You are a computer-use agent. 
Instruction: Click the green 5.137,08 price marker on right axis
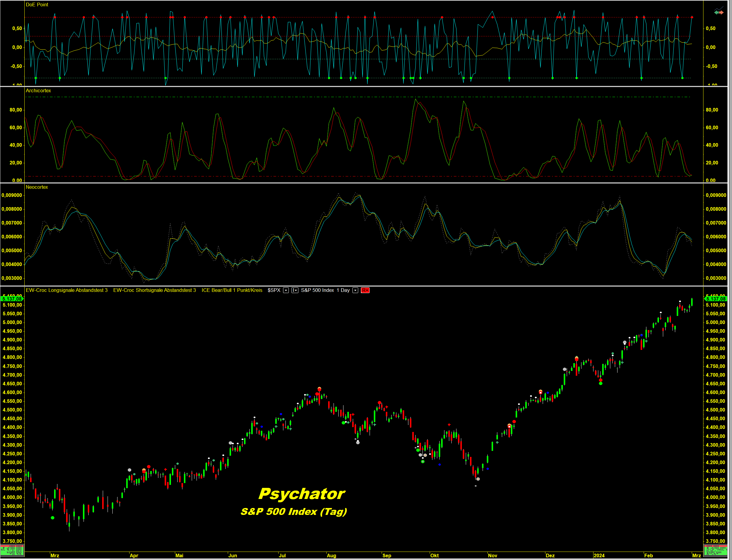[715, 299]
